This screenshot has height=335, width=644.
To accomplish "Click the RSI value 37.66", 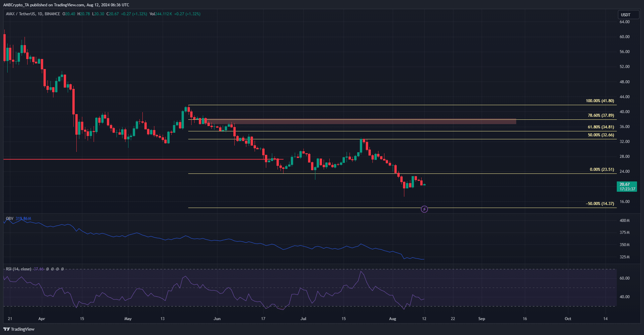I will pyautogui.click(x=39, y=269).
